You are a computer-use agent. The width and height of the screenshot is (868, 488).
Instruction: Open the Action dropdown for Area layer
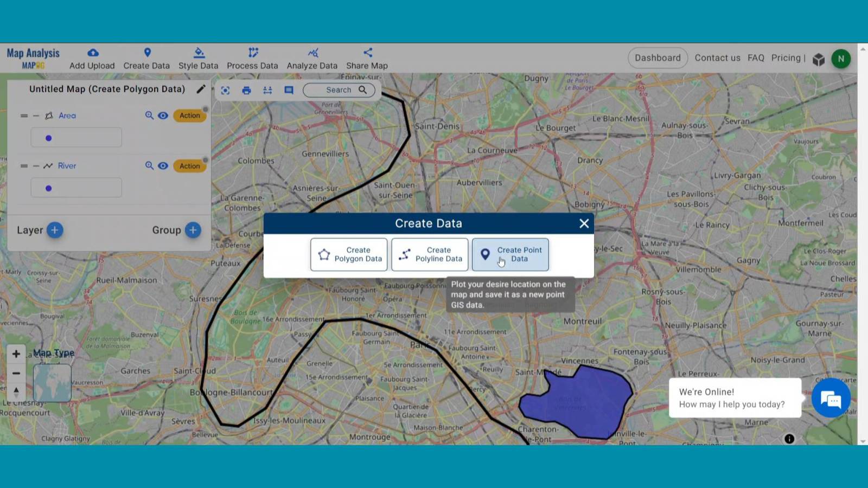(x=189, y=115)
